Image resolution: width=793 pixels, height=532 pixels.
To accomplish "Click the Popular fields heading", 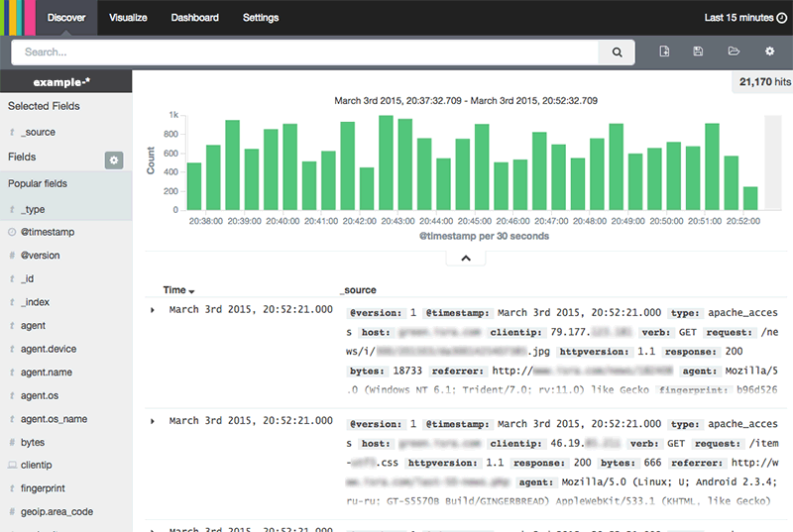I will [38, 183].
